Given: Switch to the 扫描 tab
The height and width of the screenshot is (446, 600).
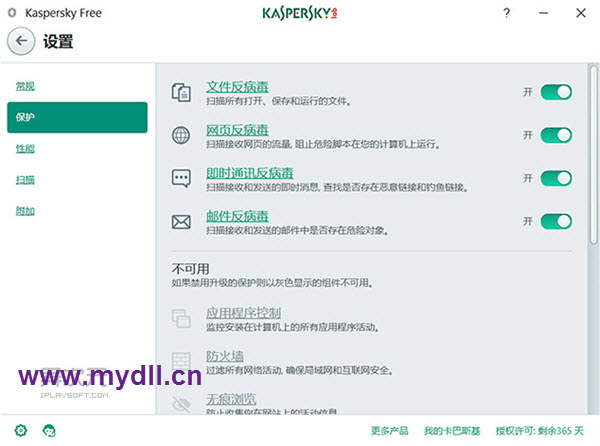Looking at the screenshot, I should click(25, 180).
